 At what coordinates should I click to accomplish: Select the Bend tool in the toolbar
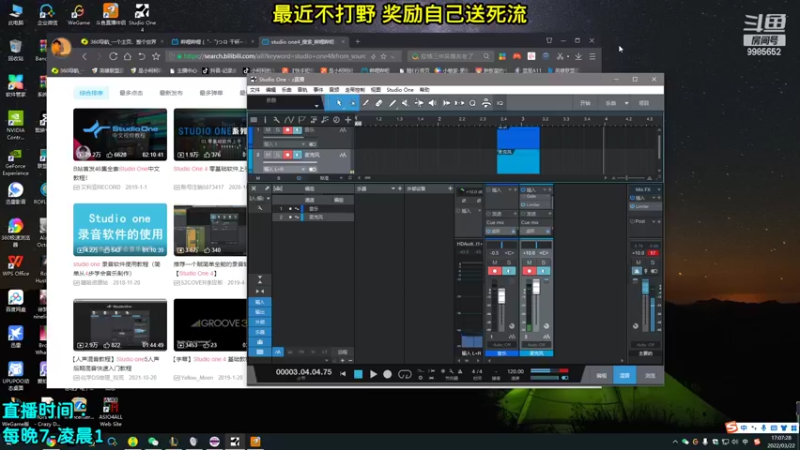pos(419,103)
